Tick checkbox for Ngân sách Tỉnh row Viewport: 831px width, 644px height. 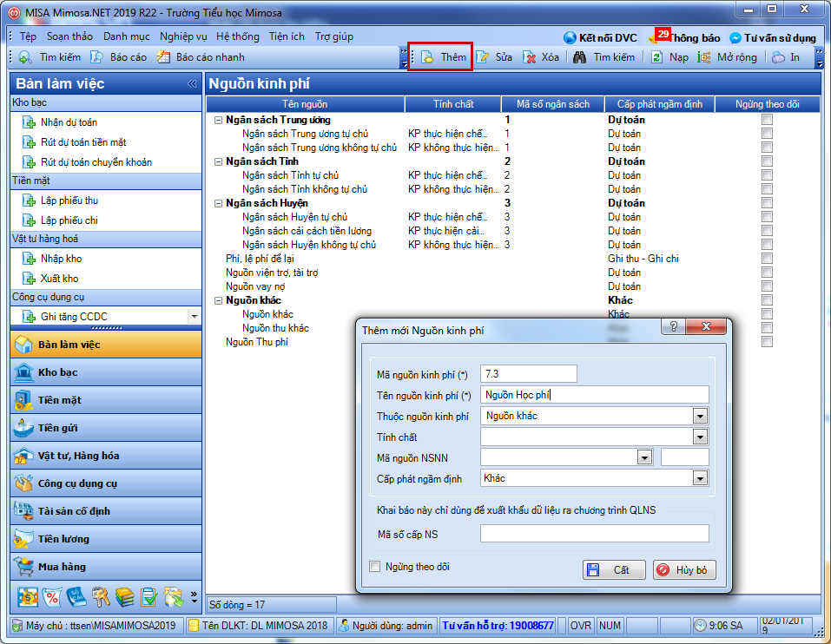[x=767, y=161]
